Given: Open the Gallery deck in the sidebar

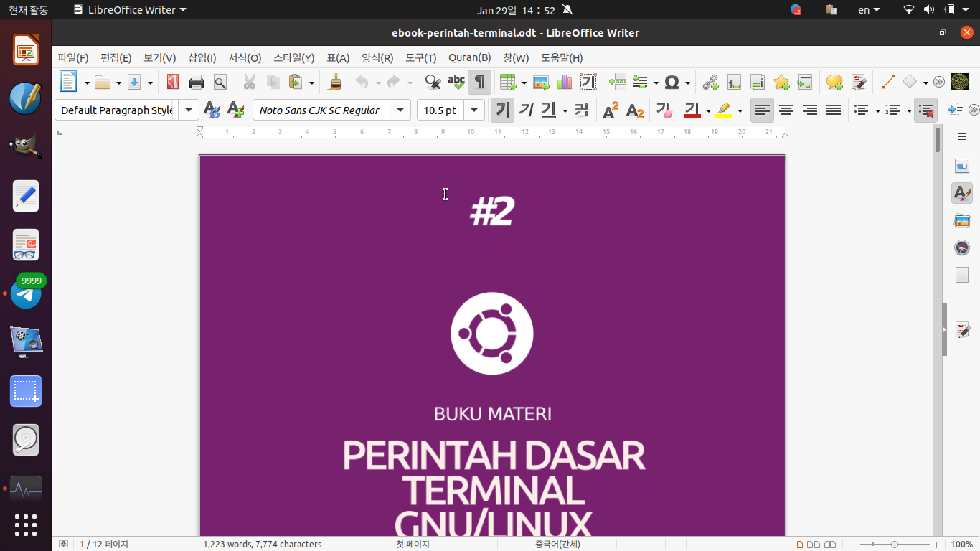Looking at the screenshot, I should [962, 220].
